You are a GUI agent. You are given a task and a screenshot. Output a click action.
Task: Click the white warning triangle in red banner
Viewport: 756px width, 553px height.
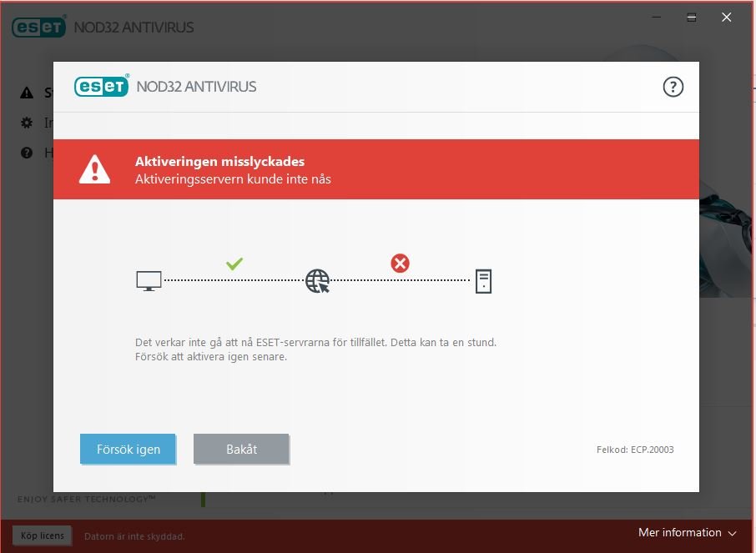coord(94,169)
